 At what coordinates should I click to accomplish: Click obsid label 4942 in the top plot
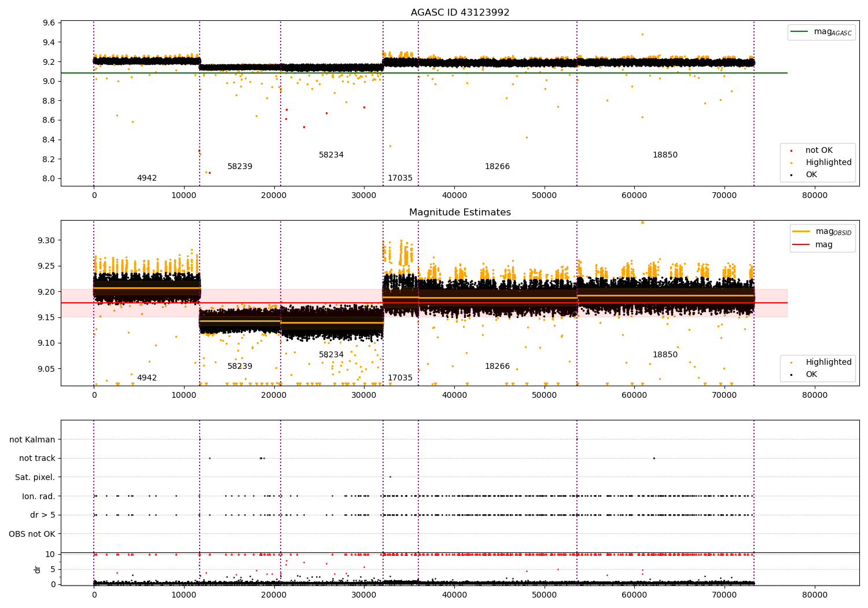click(x=147, y=178)
